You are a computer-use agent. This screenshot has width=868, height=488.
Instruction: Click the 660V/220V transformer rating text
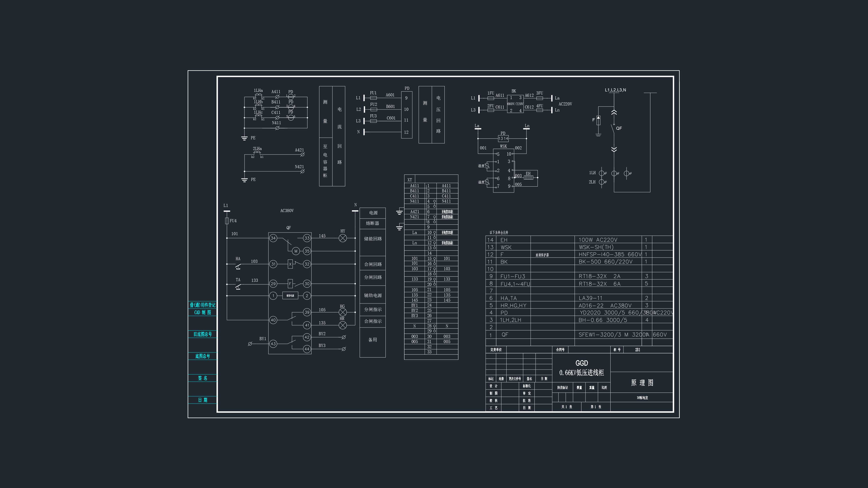click(515, 104)
